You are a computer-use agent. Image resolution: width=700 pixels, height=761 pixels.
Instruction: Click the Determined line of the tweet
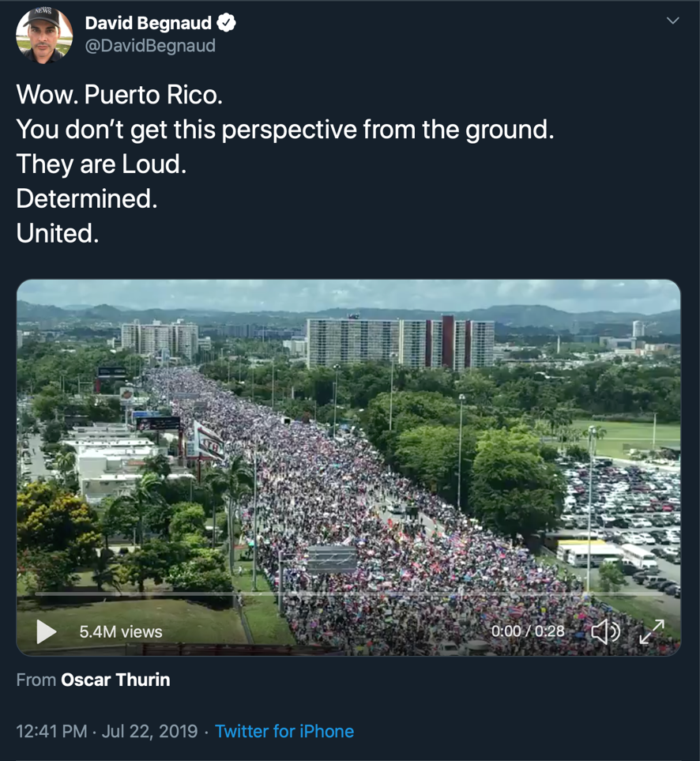tap(87, 199)
